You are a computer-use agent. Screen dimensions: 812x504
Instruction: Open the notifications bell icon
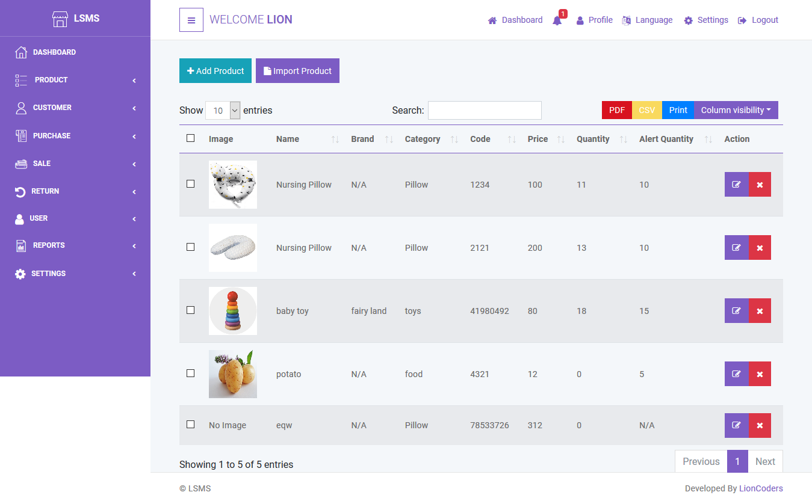(557, 20)
